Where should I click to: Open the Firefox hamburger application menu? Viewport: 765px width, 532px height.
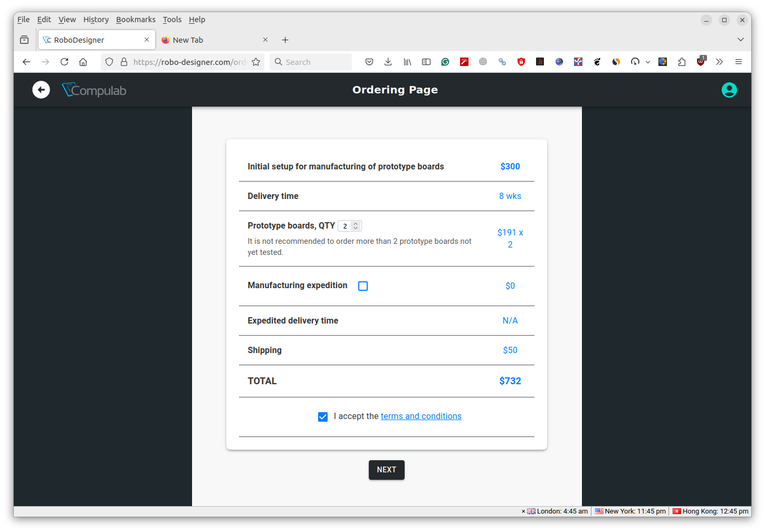coord(739,62)
